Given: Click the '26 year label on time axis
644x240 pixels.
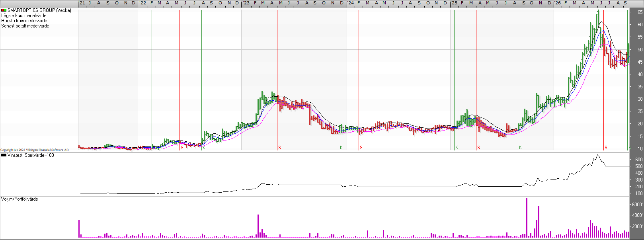Looking at the screenshot, I should click(558, 3).
